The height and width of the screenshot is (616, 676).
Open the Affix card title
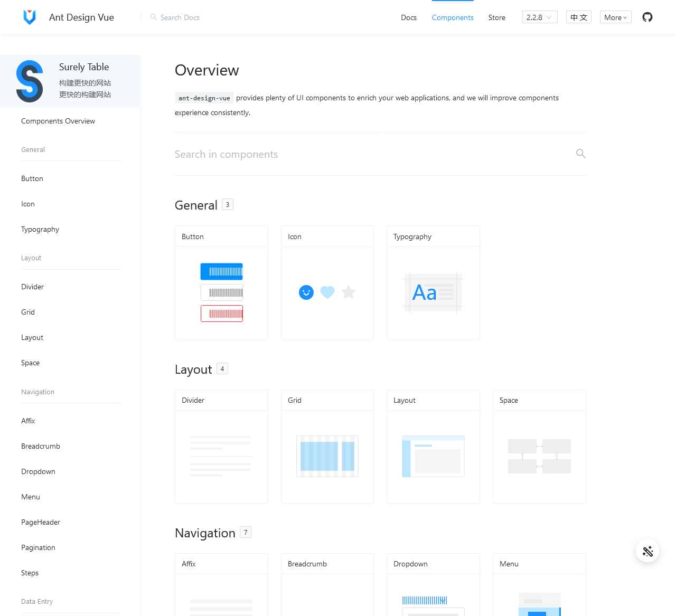point(189,564)
